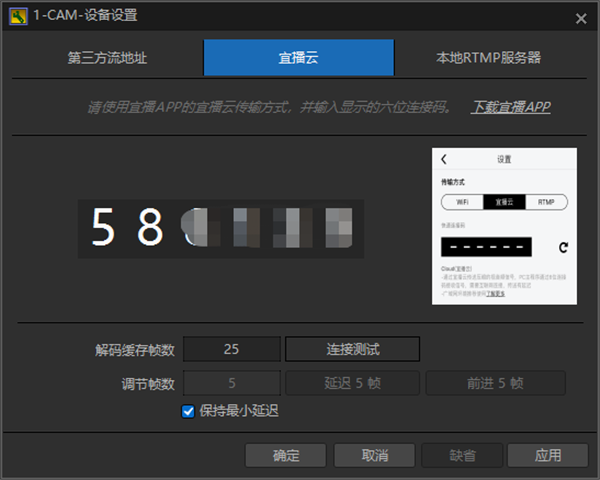Click the six-digit connection code display
Viewport: 600px width, 480px height.
pos(221,229)
